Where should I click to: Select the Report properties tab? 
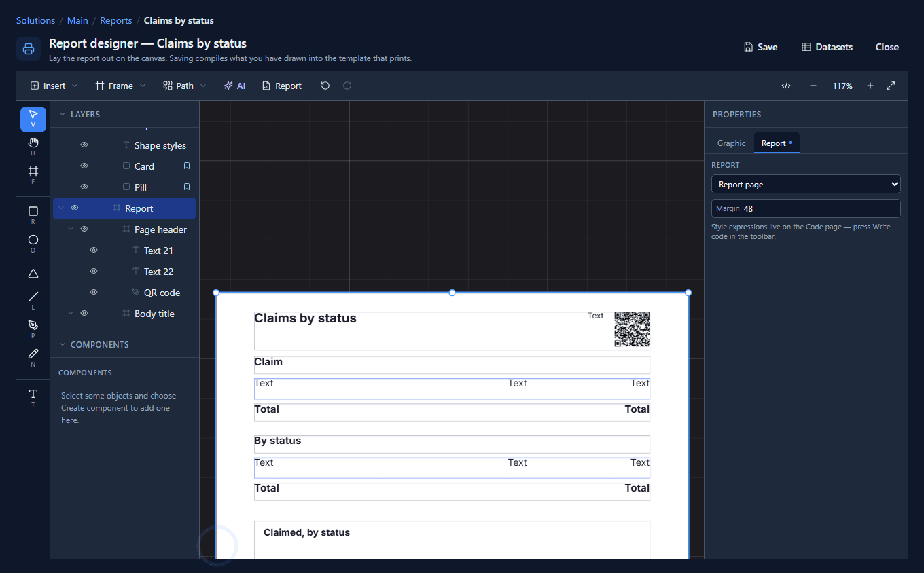coord(777,143)
